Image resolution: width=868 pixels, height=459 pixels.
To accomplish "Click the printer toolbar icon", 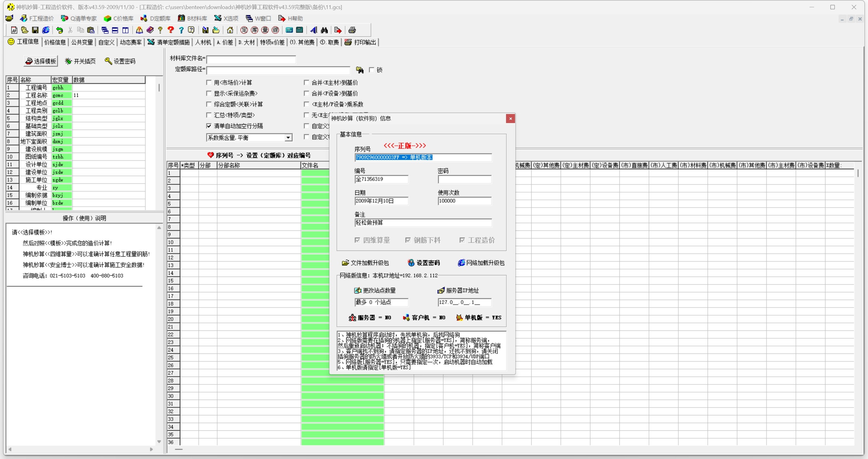I will (x=352, y=30).
